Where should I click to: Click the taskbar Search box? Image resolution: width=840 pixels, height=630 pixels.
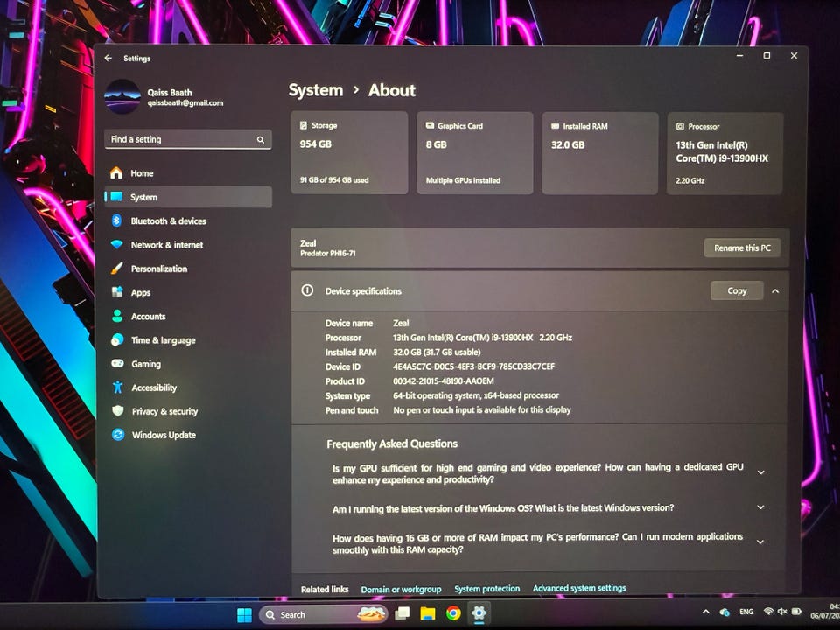323,614
